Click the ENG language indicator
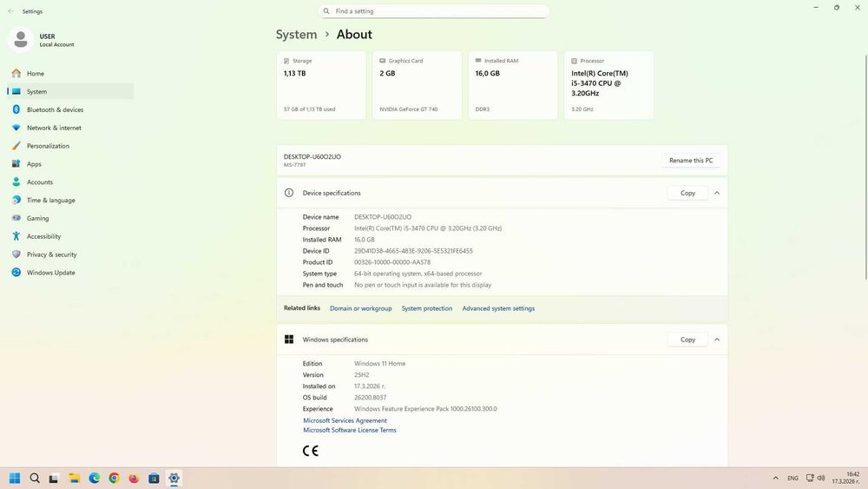 click(792, 478)
